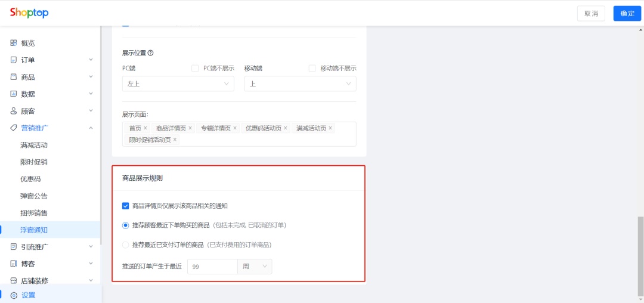The width and height of the screenshot is (644, 303).
Task: Click the help icon beside 展示位置
Action: tap(150, 53)
